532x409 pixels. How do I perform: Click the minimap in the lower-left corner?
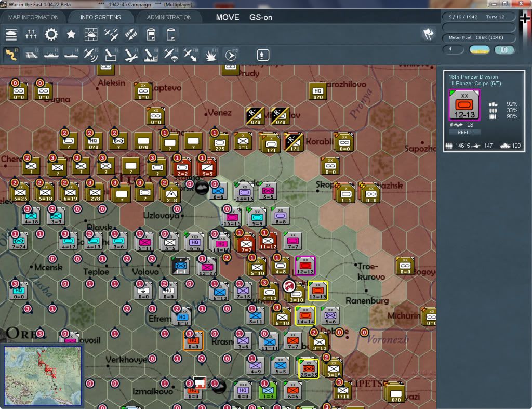[43, 375]
